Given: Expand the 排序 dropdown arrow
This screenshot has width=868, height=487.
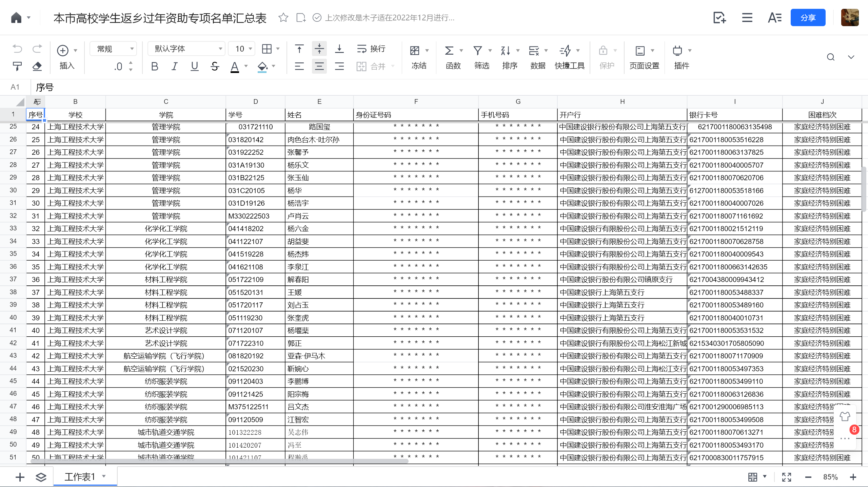Looking at the screenshot, I should pos(518,51).
